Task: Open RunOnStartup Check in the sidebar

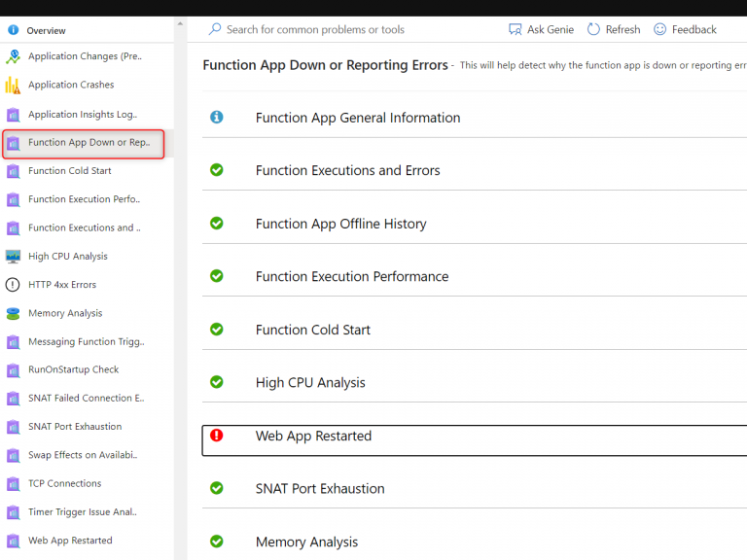Action: [73, 370]
